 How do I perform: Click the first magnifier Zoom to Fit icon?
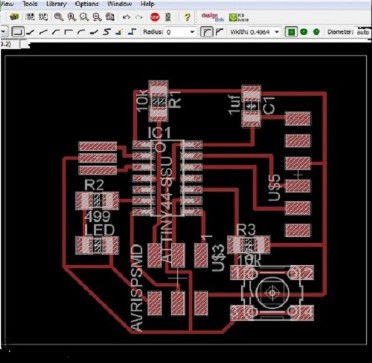pos(59,17)
